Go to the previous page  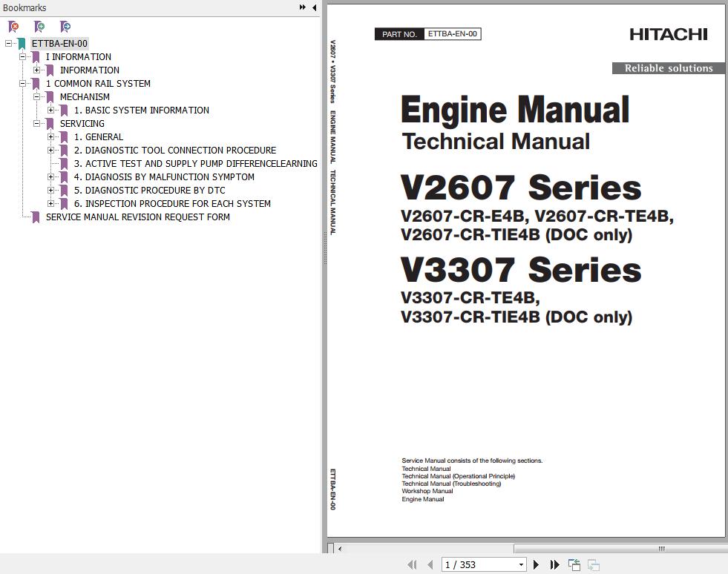coord(430,564)
